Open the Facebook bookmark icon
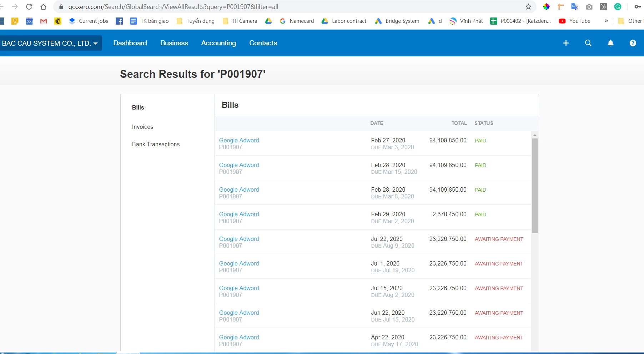 (x=119, y=21)
